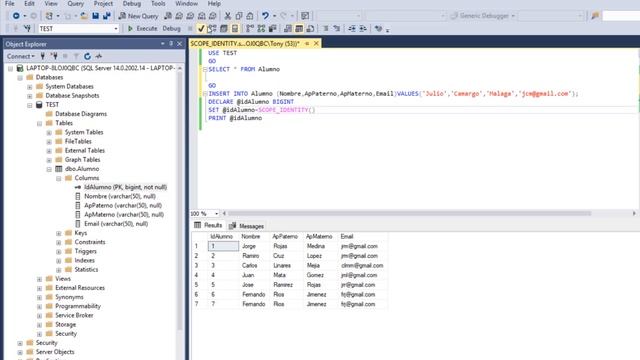The width and height of the screenshot is (640, 360).
Task: Collapse the dbo.Alumno table node
Action: (x=49, y=169)
